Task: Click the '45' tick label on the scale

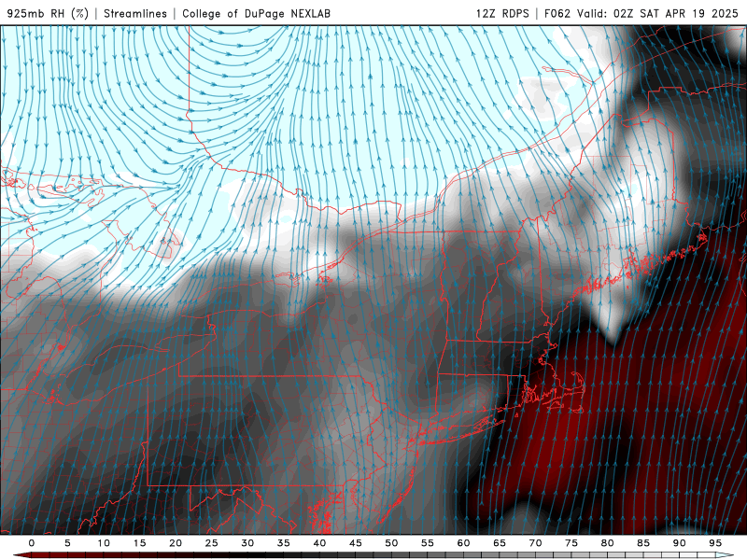Action: point(356,543)
